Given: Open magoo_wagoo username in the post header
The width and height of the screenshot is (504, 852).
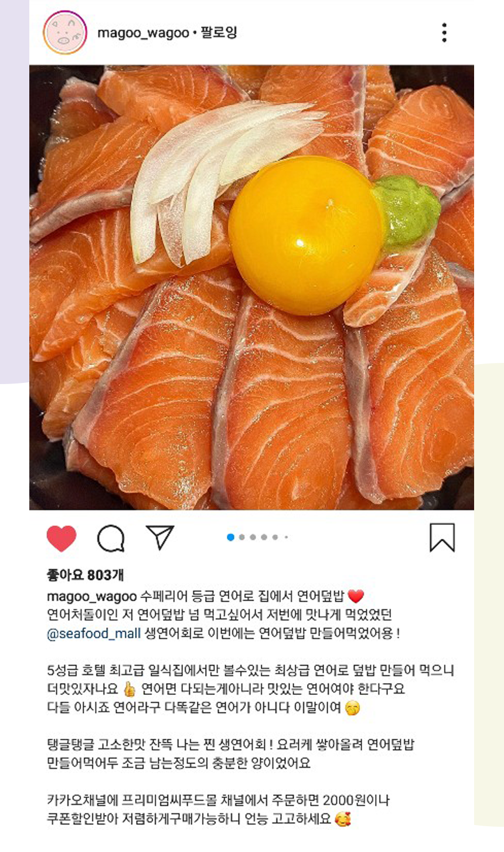Looking at the screenshot, I should (143, 33).
